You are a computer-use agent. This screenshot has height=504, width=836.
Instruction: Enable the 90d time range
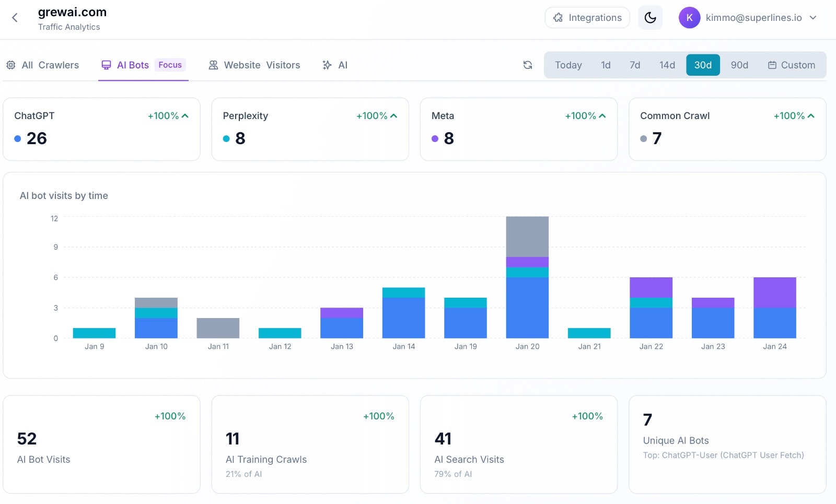tap(739, 65)
